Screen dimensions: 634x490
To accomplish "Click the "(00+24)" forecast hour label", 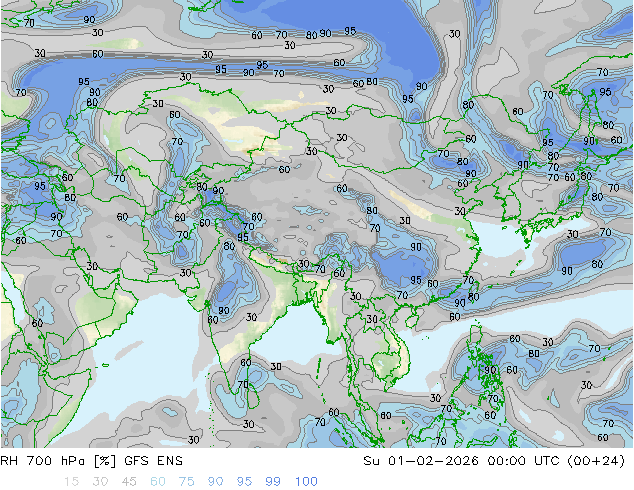I will point(596,461).
